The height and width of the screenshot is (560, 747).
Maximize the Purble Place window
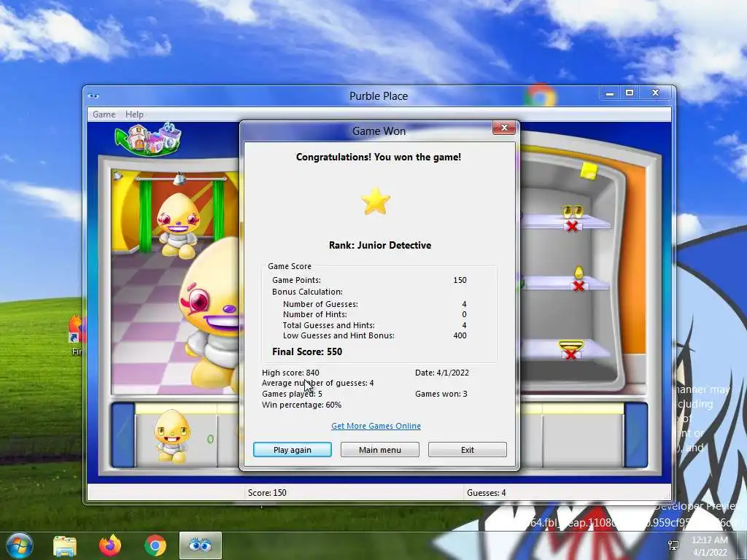coord(630,93)
